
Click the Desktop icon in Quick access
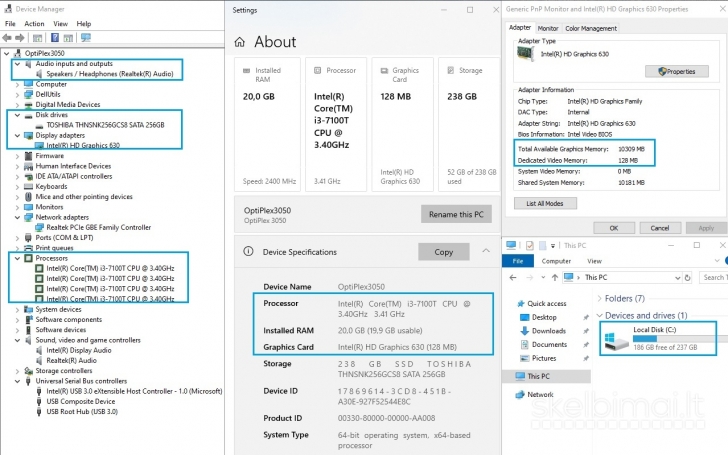pos(525,317)
